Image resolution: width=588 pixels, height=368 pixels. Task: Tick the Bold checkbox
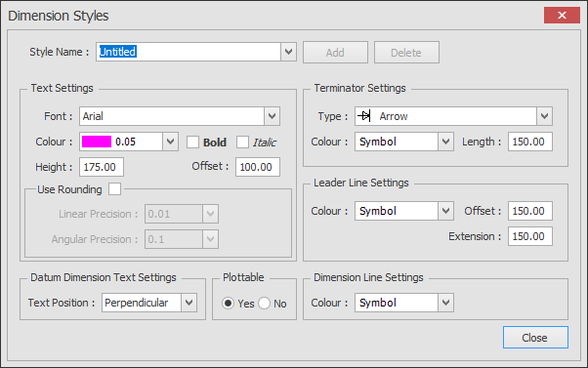click(x=192, y=143)
